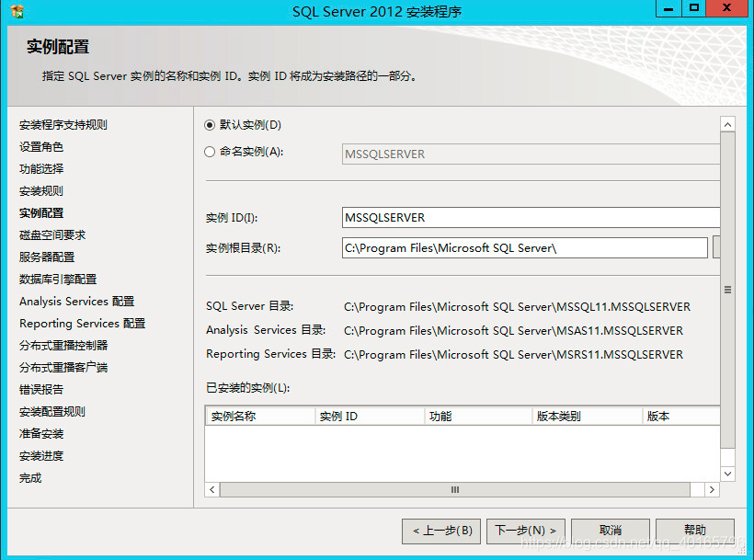Screen dimensions: 754x560
Task: Select 分布式重播控制器 step in sidebar
Action: [63, 346]
